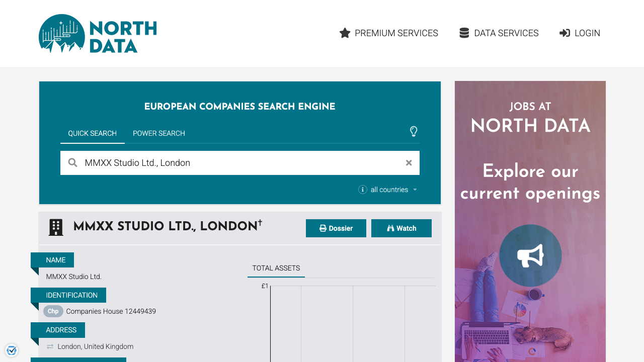Image resolution: width=644 pixels, height=362 pixels.
Task: Open the London, United Kingdom address link
Action: pyautogui.click(x=96, y=346)
